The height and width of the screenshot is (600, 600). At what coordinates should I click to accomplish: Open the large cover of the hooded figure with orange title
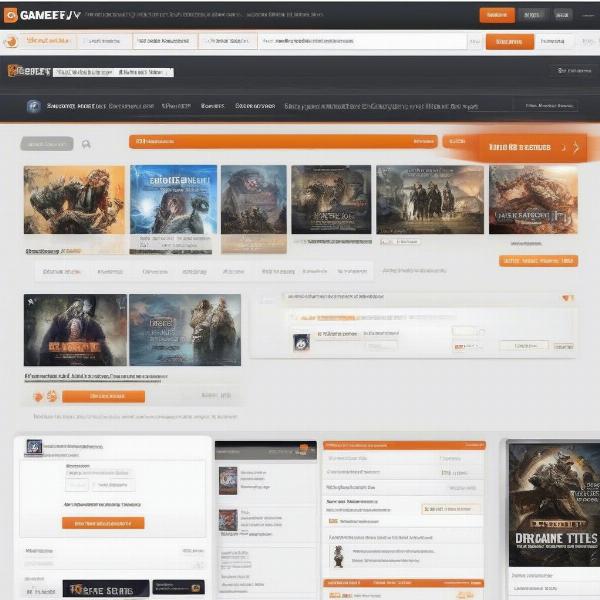(x=75, y=330)
